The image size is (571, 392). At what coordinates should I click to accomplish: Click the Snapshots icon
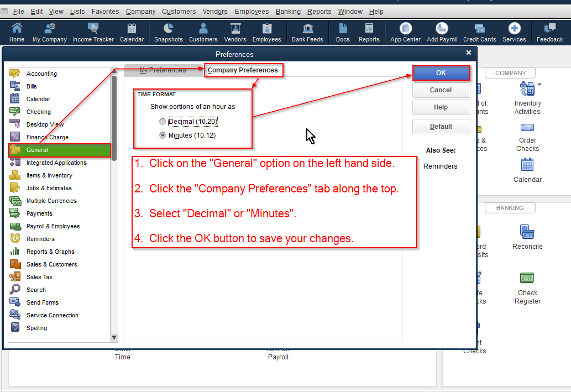tap(168, 32)
